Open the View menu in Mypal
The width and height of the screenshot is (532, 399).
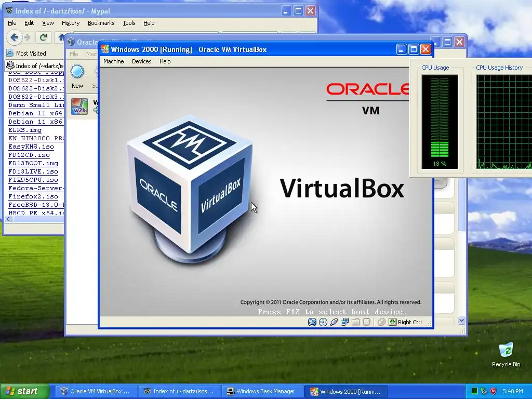point(48,23)
